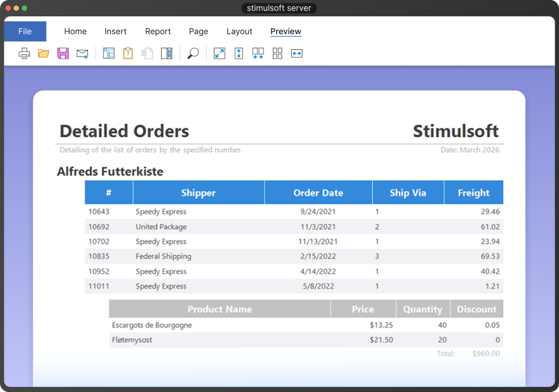Show the thumbnails panel icon

(167, 54)
